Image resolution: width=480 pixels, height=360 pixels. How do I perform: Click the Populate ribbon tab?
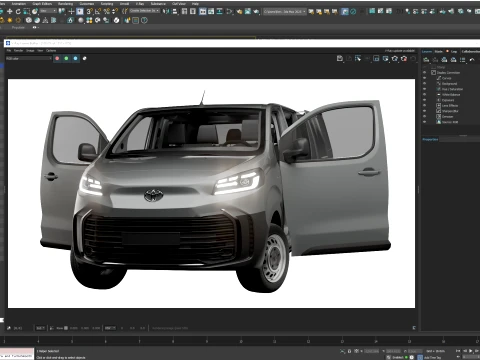point(18,28)
